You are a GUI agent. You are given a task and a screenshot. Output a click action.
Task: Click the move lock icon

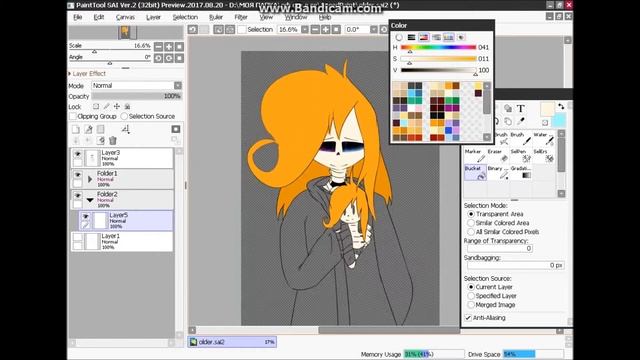(117, 106)
